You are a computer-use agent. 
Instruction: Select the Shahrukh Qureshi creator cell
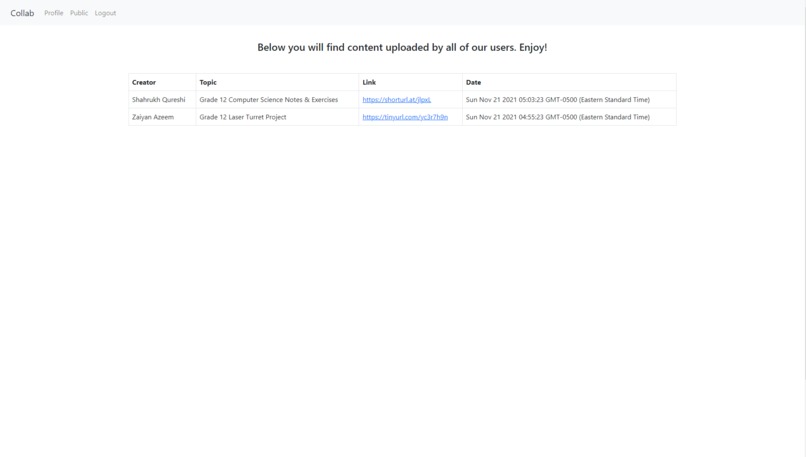tap(162, 100)
